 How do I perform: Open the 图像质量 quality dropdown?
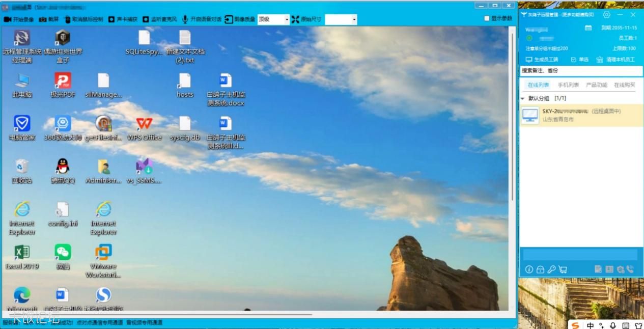287,20
